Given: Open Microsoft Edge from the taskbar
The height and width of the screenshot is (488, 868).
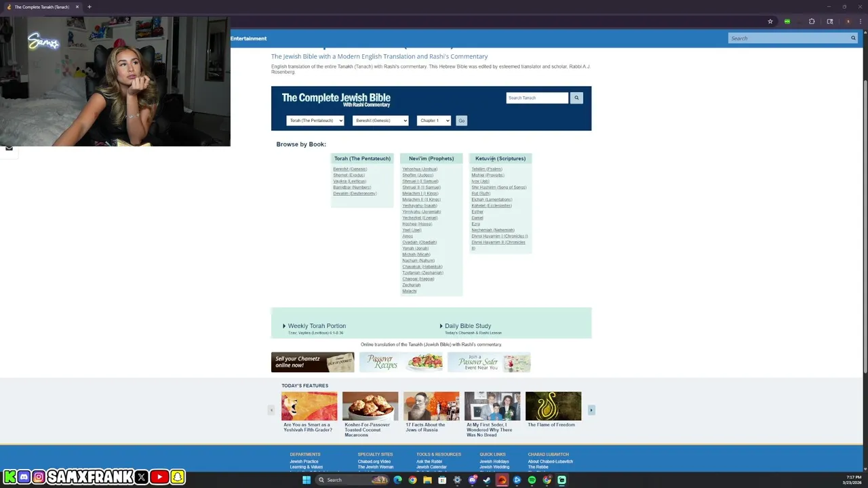Looking at the screenshot, I should click(397, 480).
